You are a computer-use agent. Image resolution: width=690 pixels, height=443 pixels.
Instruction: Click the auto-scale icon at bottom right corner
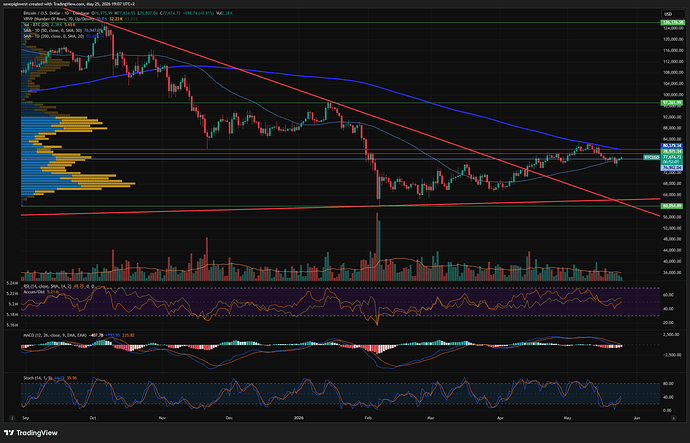(x=673, y=418)
